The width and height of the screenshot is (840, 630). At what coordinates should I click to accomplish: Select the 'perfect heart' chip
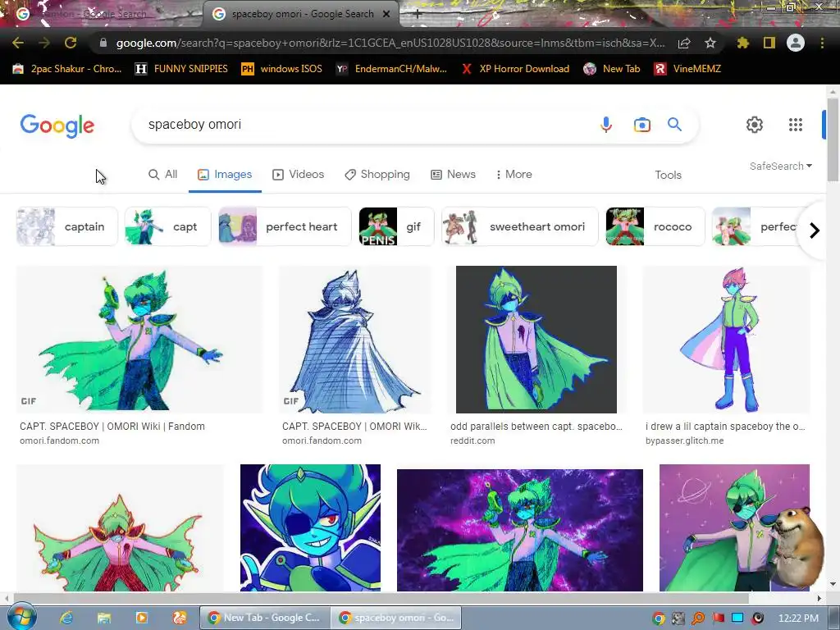pyautogui.click(x=285, y=226)
